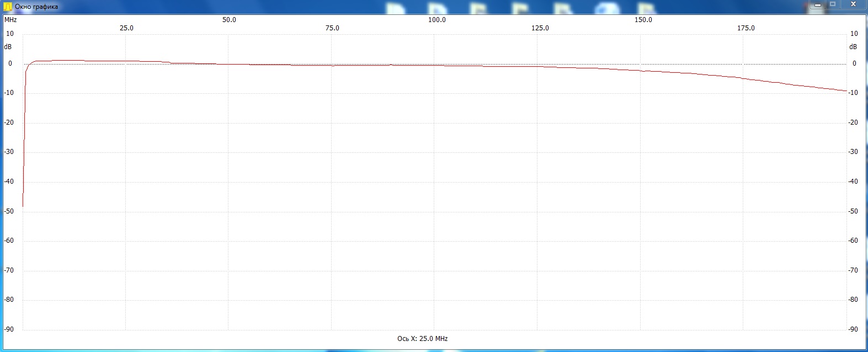
Task: Click the -60 value on right dB axis
Action: tap(853, 241)
